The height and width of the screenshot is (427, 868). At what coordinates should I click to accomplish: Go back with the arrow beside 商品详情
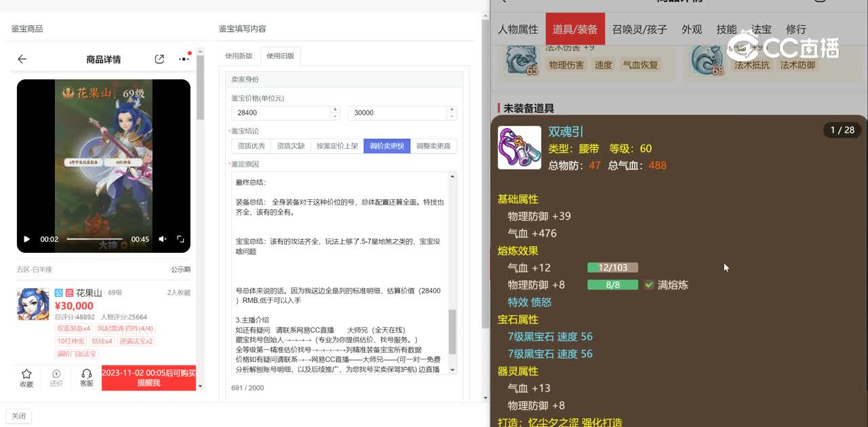tap(22, 59)
